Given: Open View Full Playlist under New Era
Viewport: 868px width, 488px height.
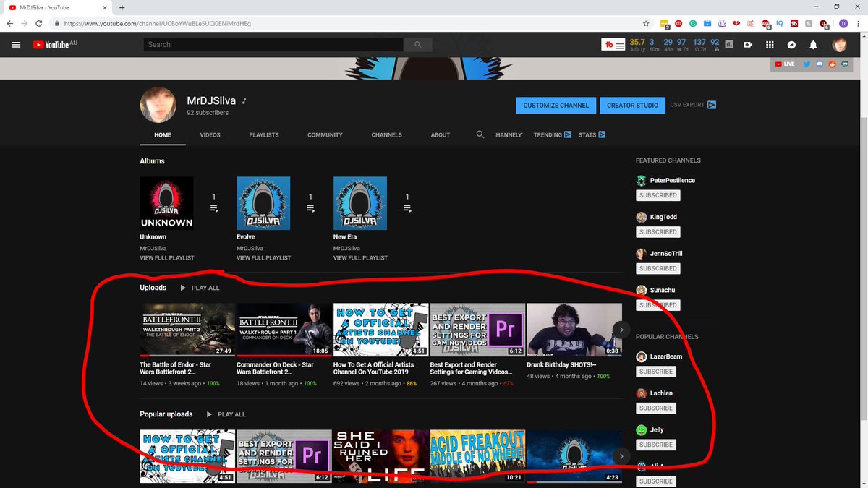Looking at the screenshot, I should [361, 258].
